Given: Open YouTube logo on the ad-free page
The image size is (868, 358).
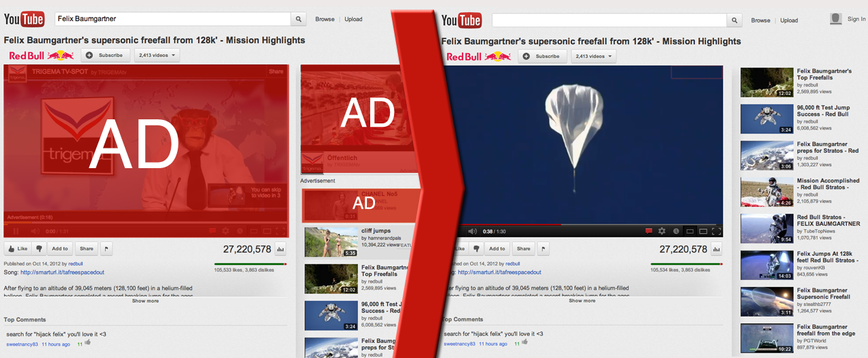Looking at the screenshot, I should (x=462, y=20).
